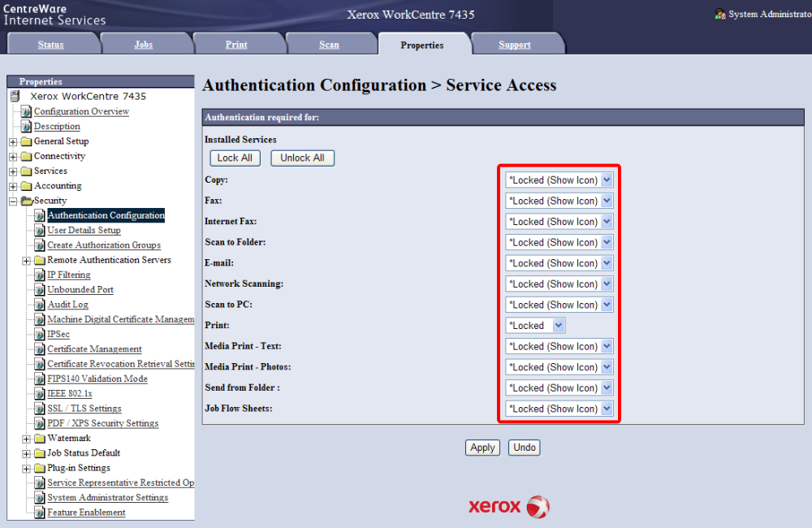
Task: Expand the Connectivity tree node
Action: coord(13,157)
